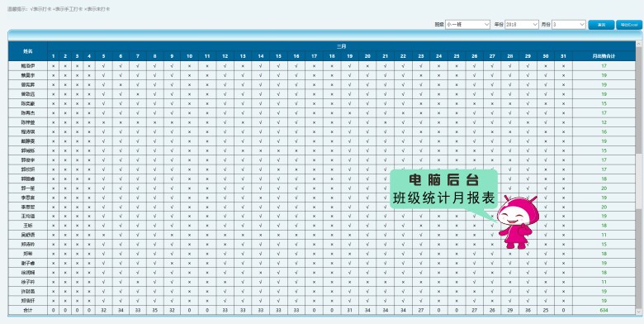The width and height of the screenshot is (644, 324).
Task: Click the 月出勤合计 column header
Action: pyautogui.click(x=604, y=56)
